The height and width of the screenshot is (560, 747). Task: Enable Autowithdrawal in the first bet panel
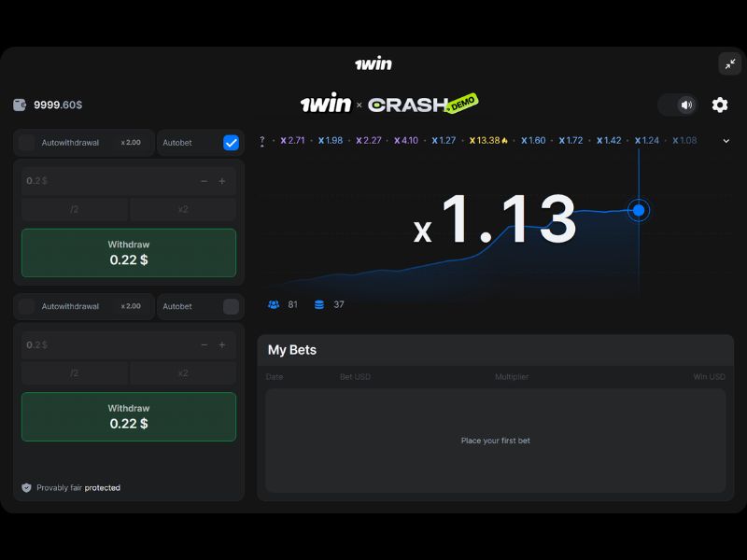[27, 143]
